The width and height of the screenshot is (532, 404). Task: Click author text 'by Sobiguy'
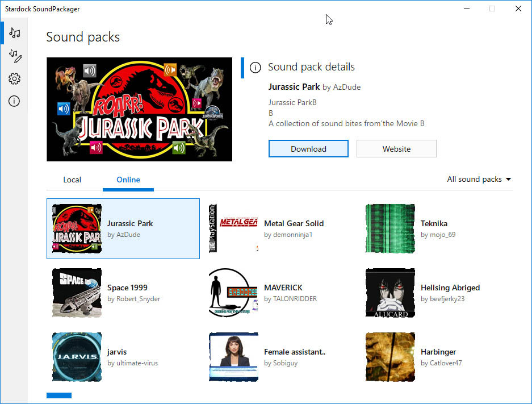click(x=280, y=363)
